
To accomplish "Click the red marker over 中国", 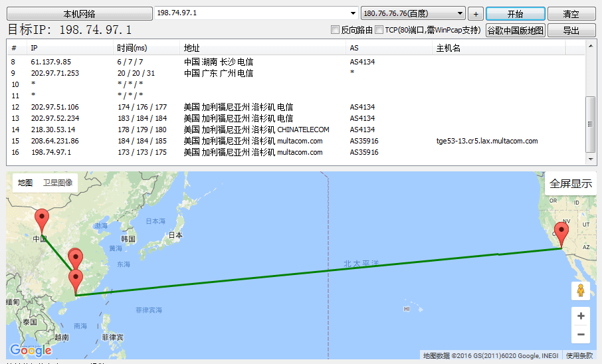I will (42, 219).
